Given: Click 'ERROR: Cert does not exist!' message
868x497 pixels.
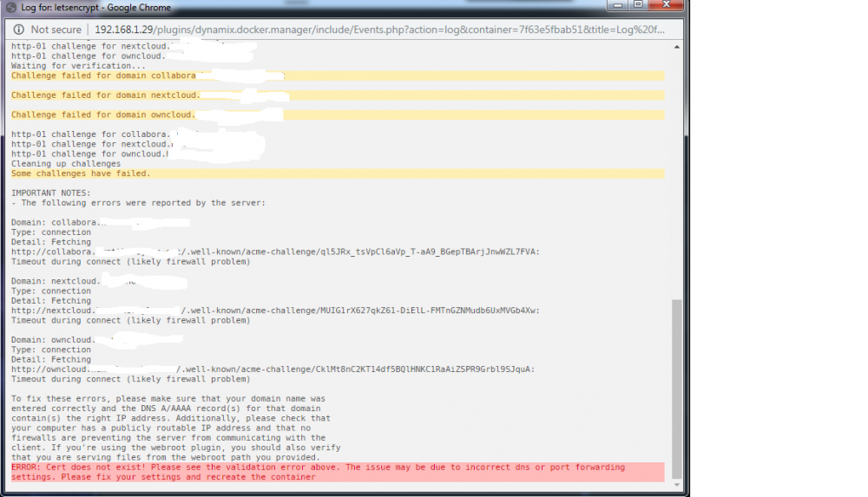Looking at the screenshot, I should pos(337,472).
